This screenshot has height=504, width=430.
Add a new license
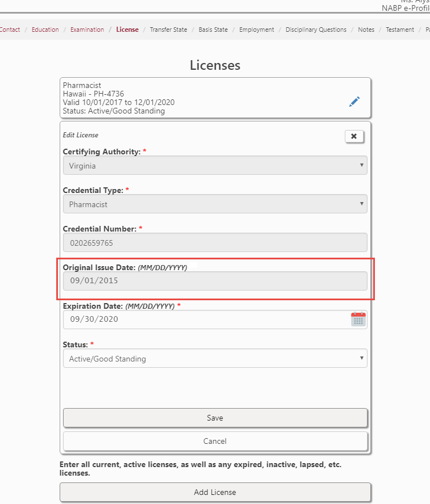coord(215,492)
